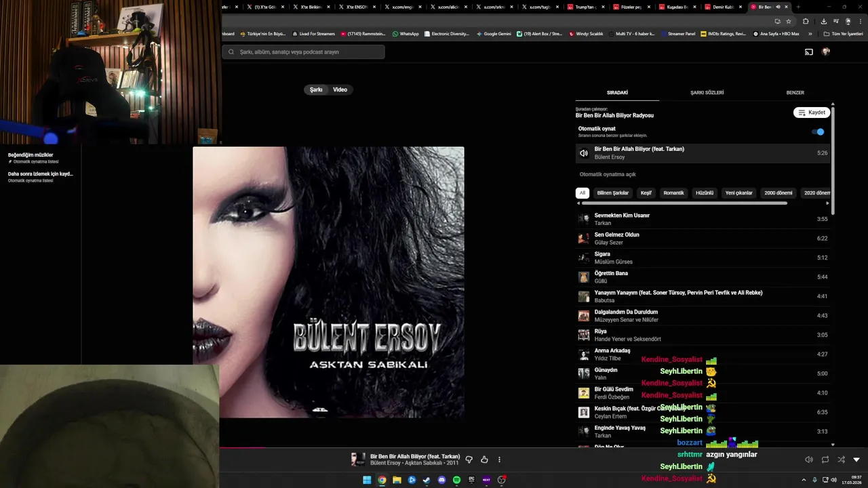
Task: Dislike the current song with thumbs down
Action: [469, 460]
